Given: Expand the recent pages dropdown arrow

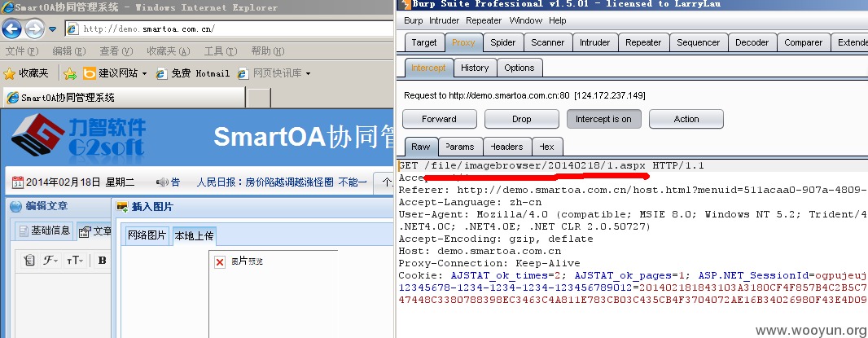Looking at the screenshot, I should [x=53, y=29].
